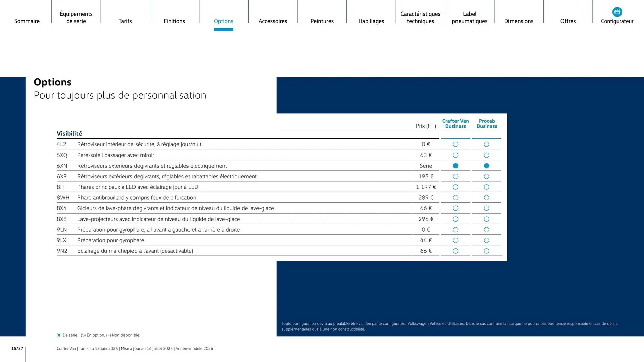
Task: Open Équipements de série
Action: click(76, 17)
